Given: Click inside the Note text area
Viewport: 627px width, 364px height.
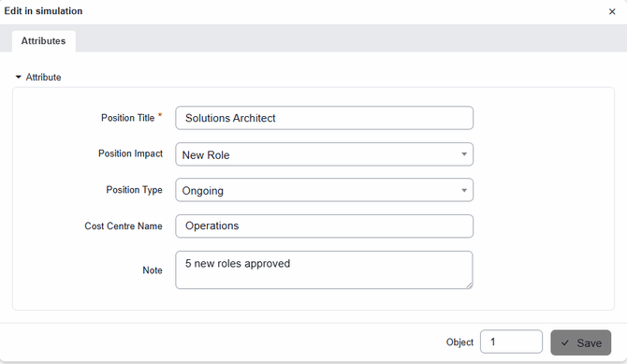Looking at the screenshot, I should point(325,270).
